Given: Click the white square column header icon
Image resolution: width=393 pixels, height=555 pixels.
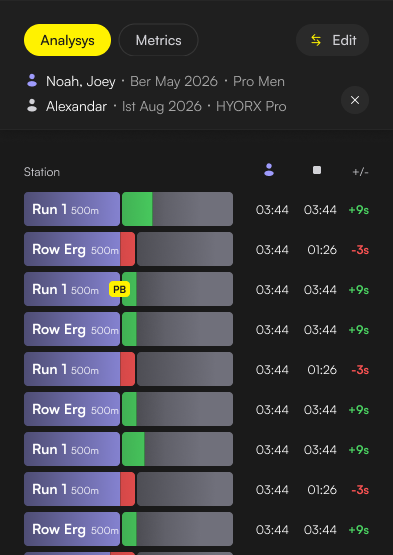Looking at the screenshot, I should click(317, 170).
